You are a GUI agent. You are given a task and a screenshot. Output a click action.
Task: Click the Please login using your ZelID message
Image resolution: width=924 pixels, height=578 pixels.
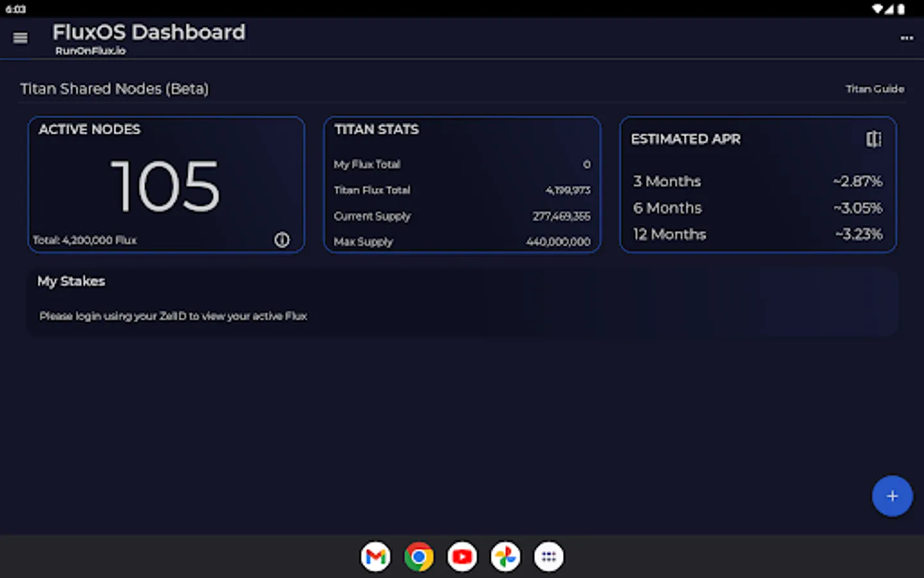173,316
